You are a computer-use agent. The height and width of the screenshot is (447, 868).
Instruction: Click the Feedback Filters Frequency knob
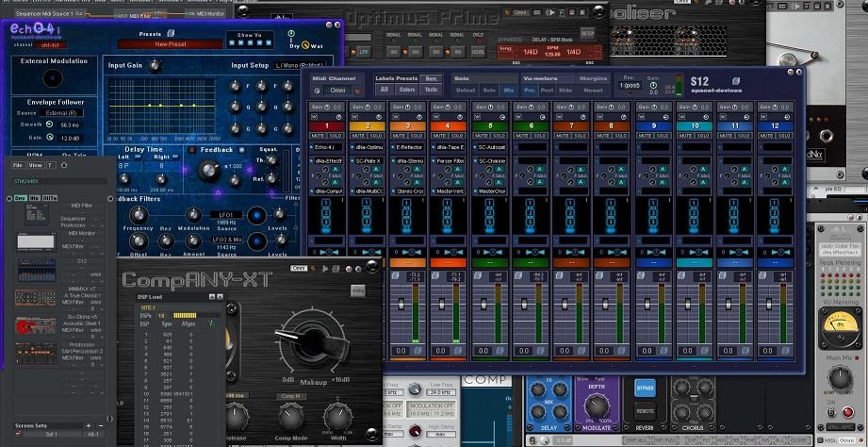(x=139, y=214)
